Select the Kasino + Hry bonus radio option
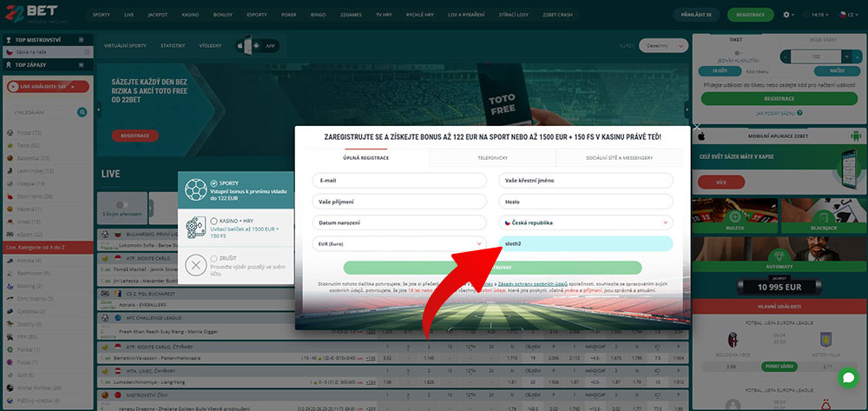This screenshot has width=868, height=411. click(x=214, y=221)
